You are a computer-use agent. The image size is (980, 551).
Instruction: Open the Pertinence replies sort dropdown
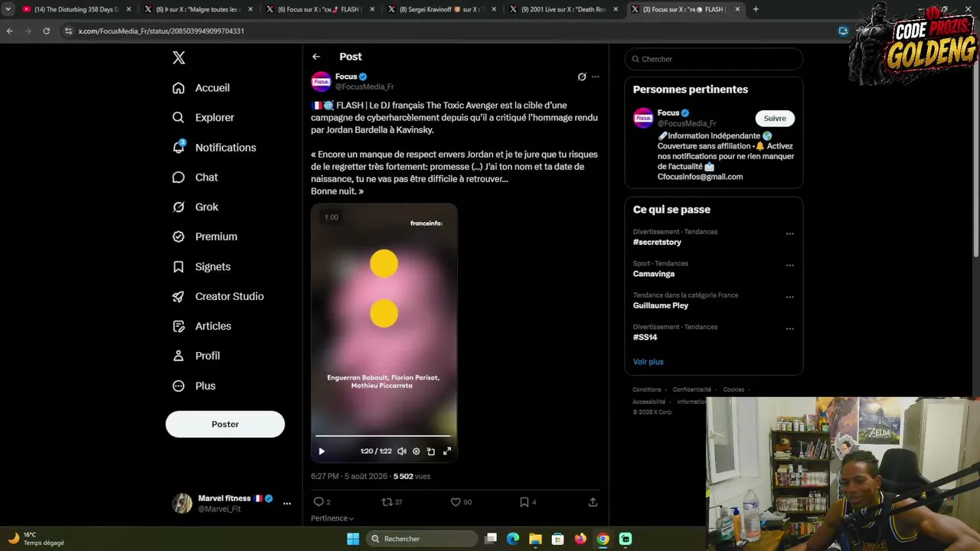coord(332,518)
